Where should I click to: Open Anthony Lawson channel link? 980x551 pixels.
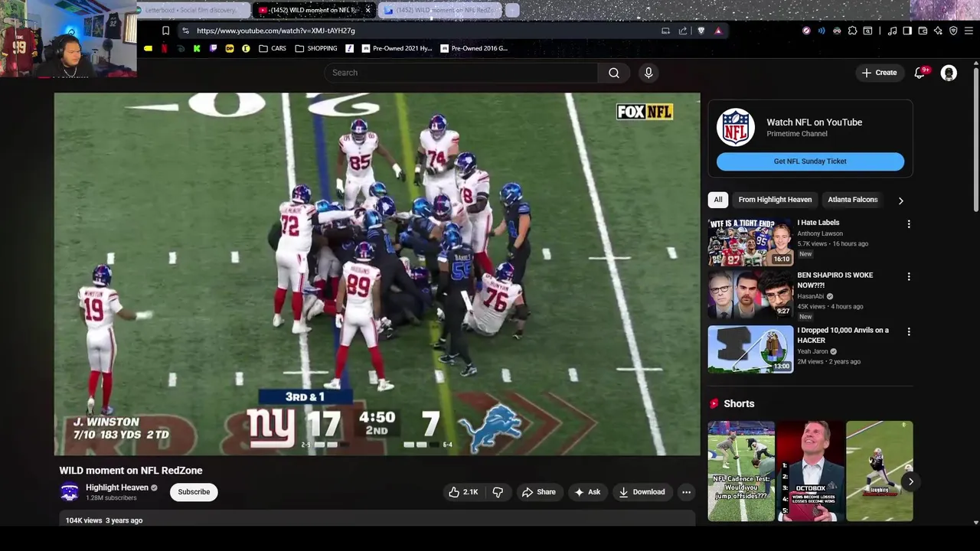(x=820, y=233)
